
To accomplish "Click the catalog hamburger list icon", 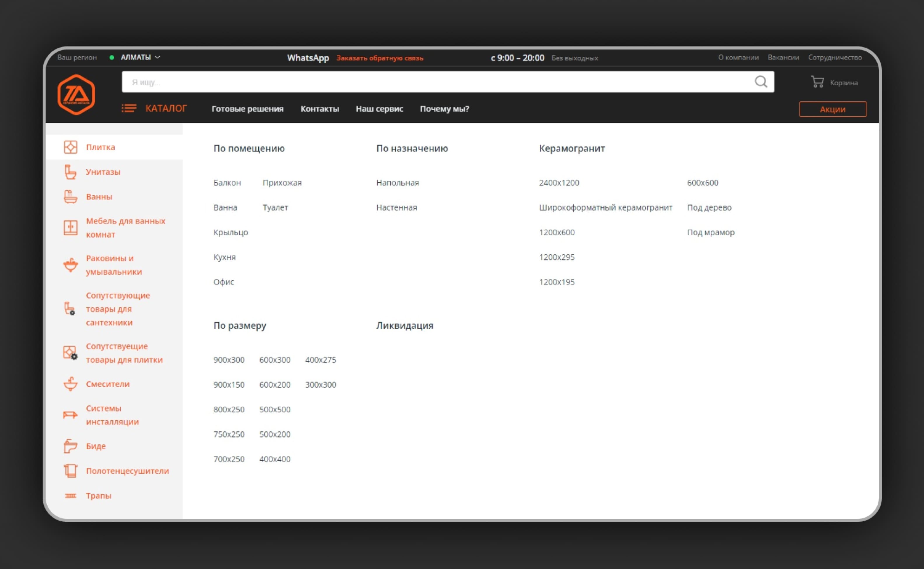I will coord(129,109).
